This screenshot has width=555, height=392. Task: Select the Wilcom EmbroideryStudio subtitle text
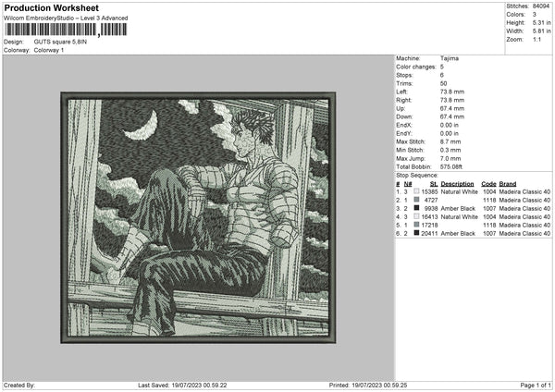point(66,18)
